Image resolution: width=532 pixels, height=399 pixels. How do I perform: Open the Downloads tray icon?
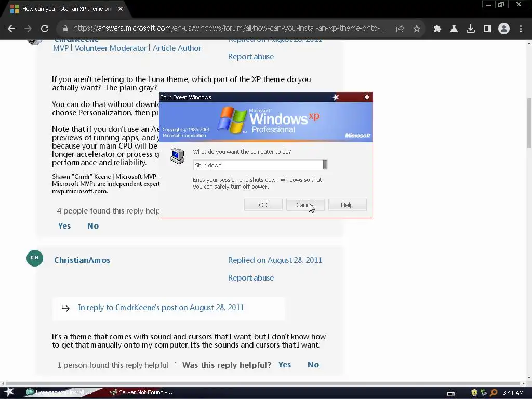[x=471, y=29]
